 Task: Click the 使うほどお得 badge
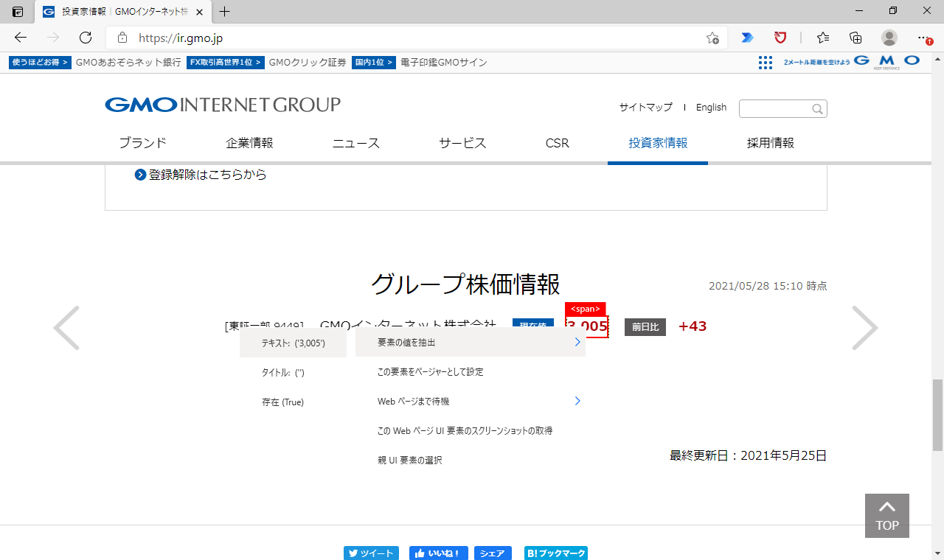[x=40, y=63]
